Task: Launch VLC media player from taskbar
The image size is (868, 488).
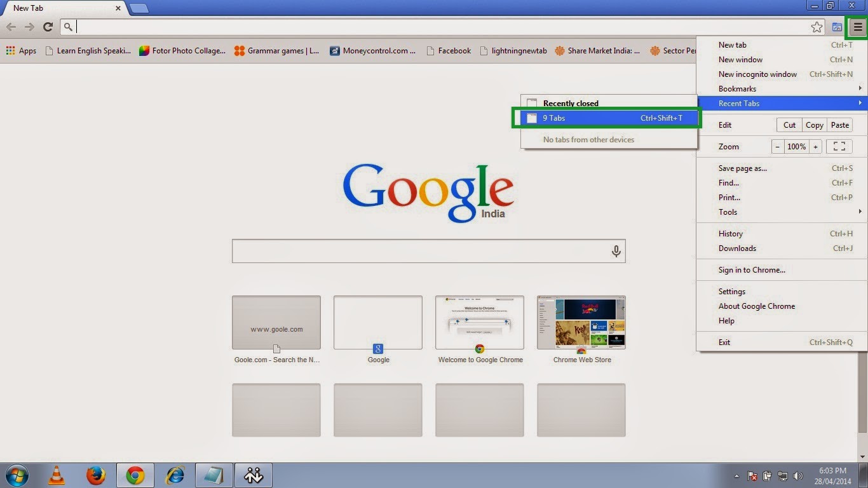Action: (57, 475)
